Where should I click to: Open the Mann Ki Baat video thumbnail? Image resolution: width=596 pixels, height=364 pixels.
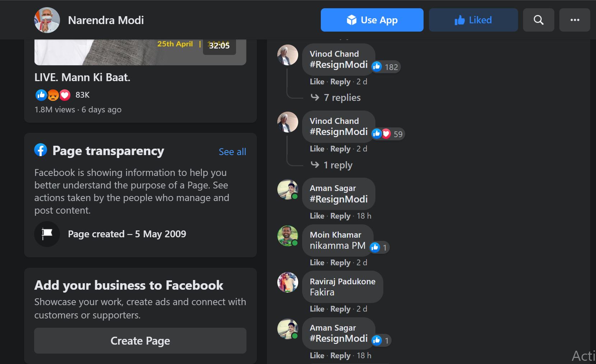[x=140, y=52]
